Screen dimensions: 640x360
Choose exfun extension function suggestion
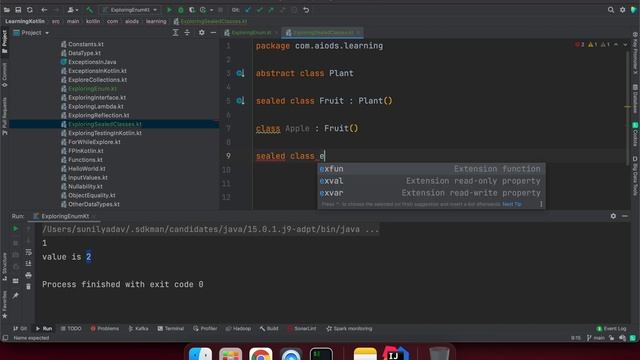click(x=431, y=169)
